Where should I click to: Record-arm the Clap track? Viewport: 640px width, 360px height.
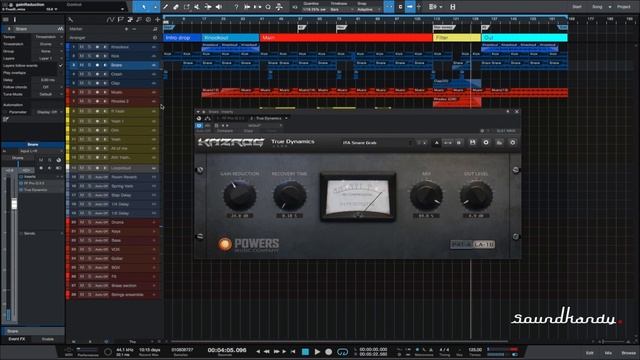[97, 83]
